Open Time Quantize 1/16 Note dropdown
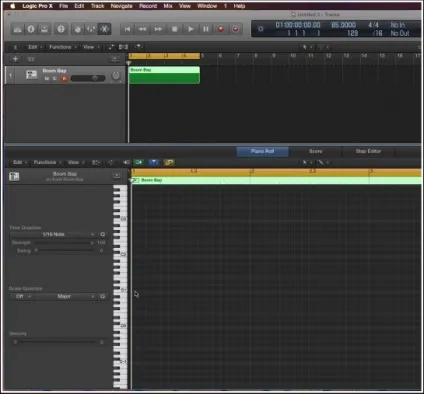Viewport: 424px width, 394px height. (53, 234)
